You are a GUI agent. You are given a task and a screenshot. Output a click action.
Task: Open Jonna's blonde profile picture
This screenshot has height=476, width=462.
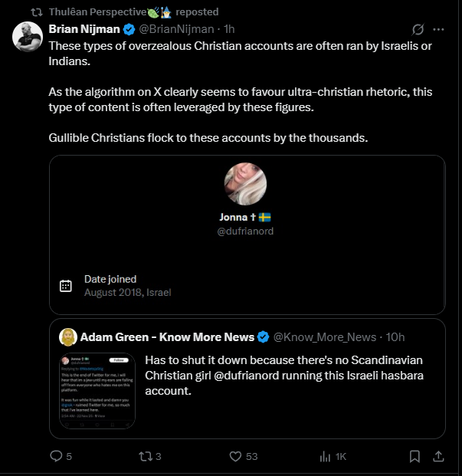pos(245,184)
